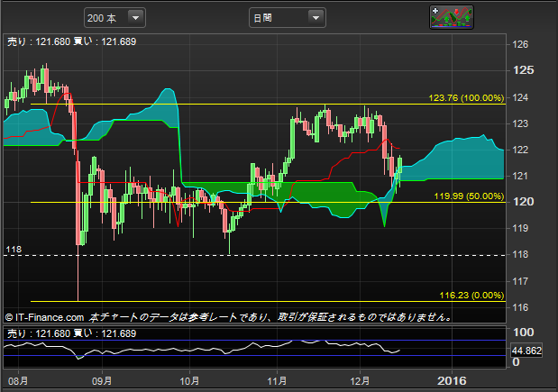Click the chart indicators icon button
Image resolution: width=558 pixels, height=392 pixels.
pos(452,17)
